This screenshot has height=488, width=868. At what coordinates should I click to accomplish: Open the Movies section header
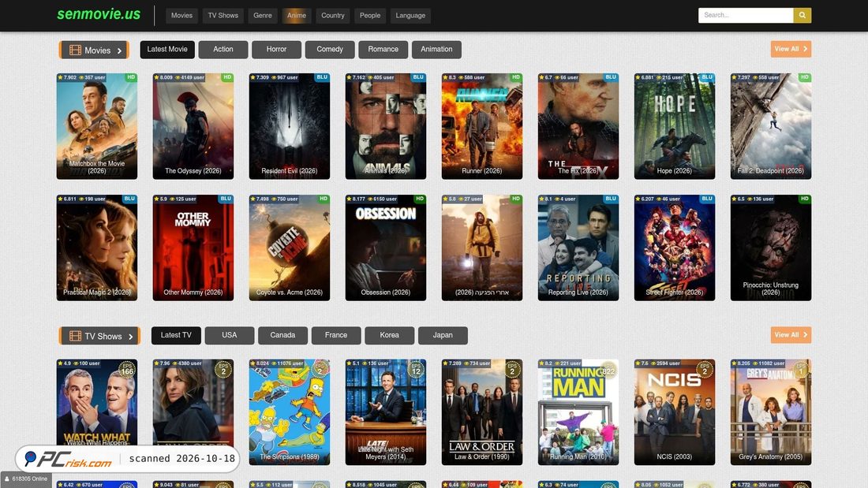pos(94,50)
